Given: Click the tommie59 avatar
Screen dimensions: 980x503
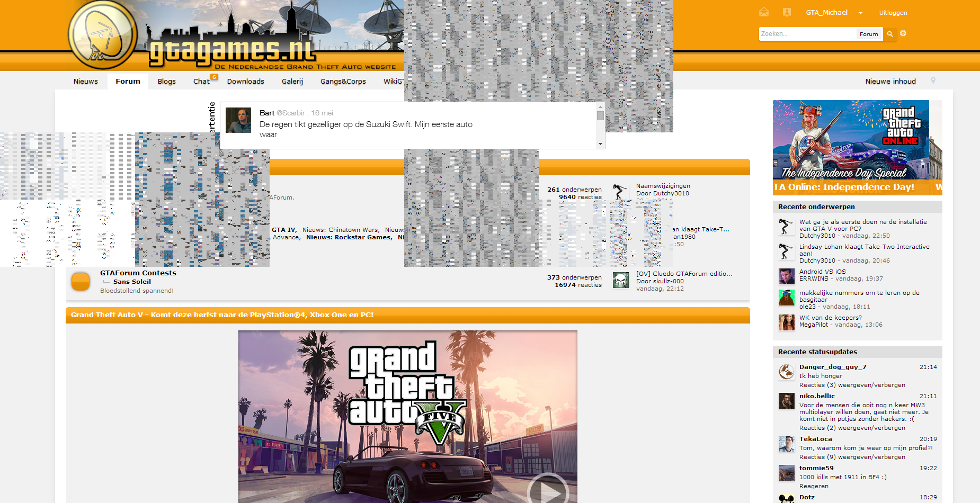Looking at the screenshot, I should click(786, 473).
